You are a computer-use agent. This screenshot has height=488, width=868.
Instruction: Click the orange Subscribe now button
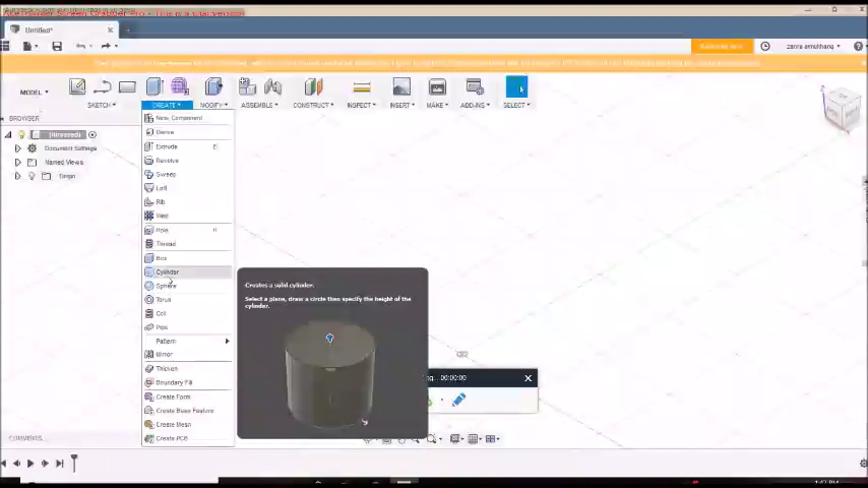pos(722,46)
